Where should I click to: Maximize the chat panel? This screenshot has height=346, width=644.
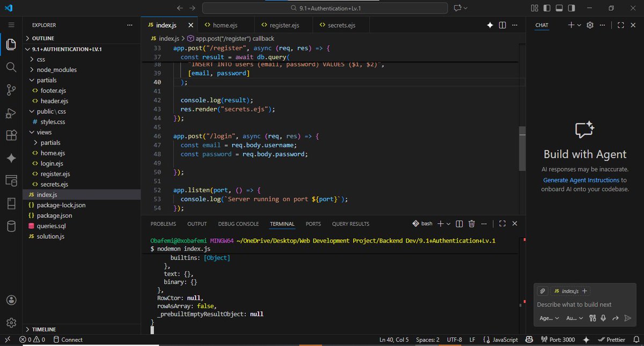(620, 25)
